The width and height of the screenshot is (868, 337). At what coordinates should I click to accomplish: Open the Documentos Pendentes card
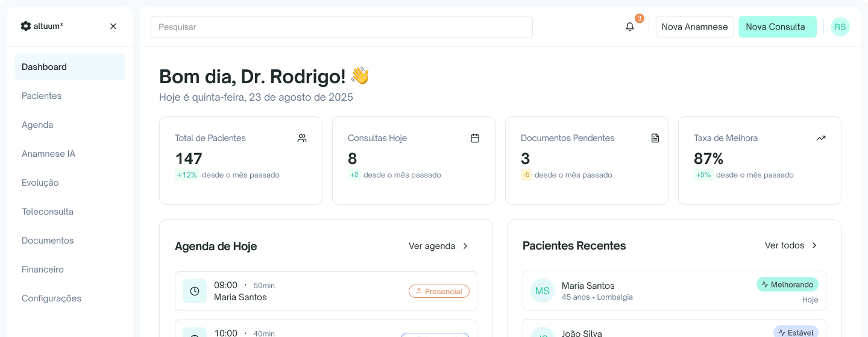point(587,160)
